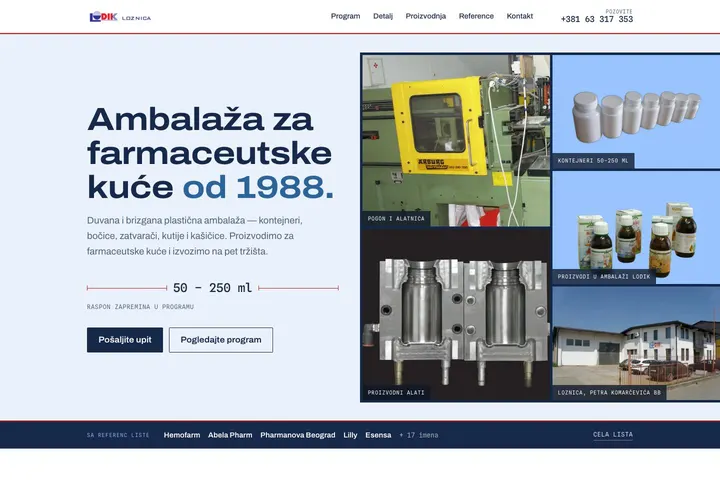Open the Cela lista link
This screenshot has width=720, height=480.
coord(613,435)
